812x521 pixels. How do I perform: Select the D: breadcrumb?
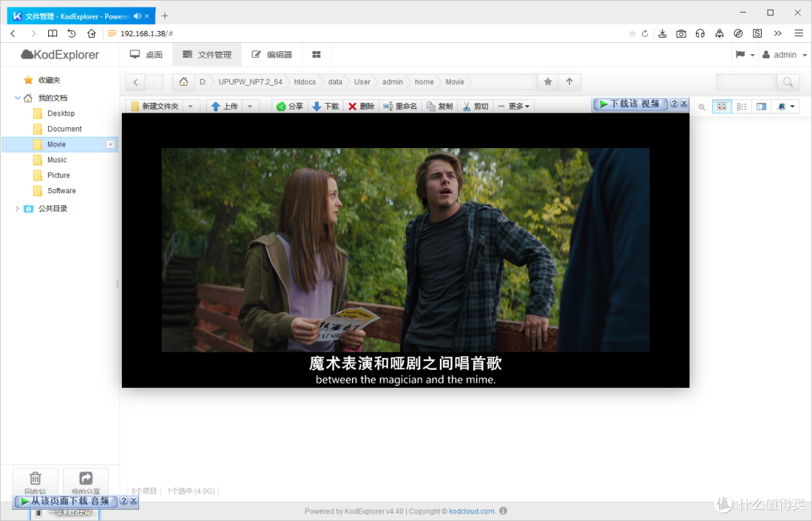203,82
